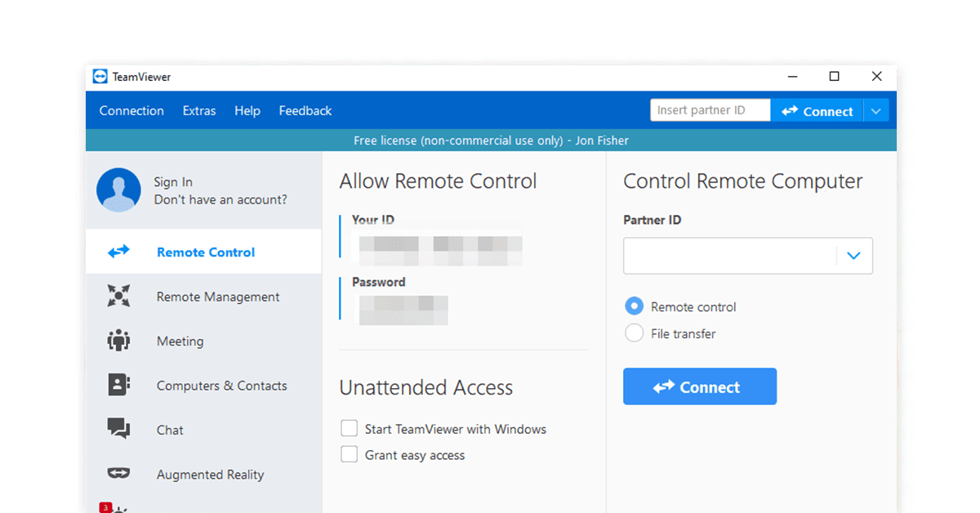Expand the Partner ID dropdown chevron
The width and height of the screenshot is (980, 513).
[854, 256]
